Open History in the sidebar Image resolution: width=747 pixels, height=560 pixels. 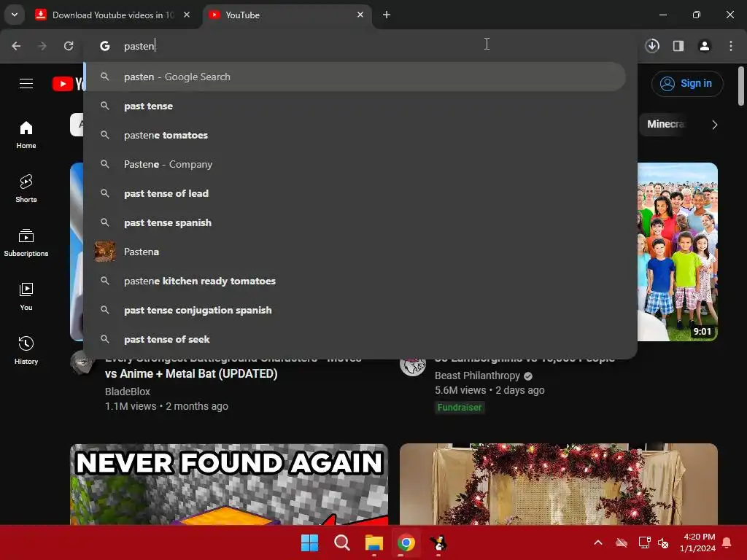tap(26, 350)
